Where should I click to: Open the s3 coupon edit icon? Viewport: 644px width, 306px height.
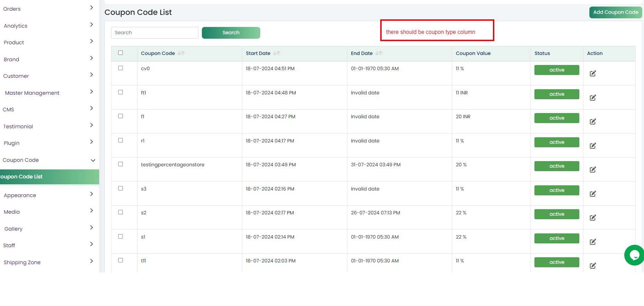(x=592, y=194)
